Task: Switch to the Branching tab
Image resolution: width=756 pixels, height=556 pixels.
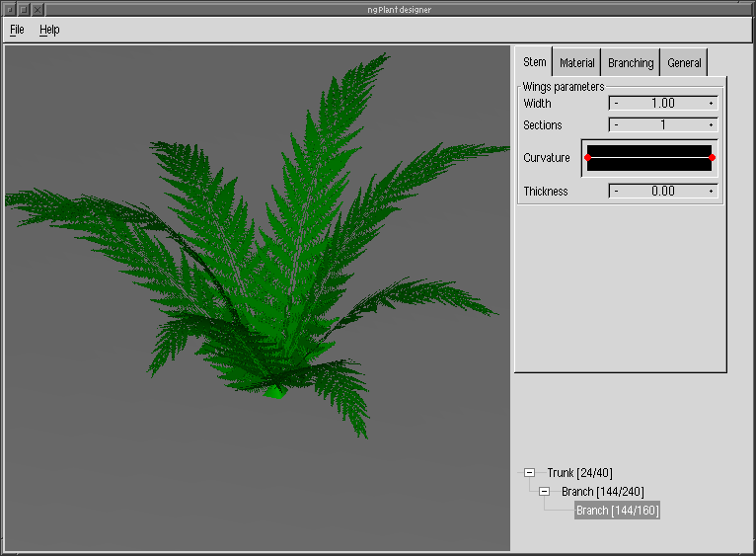Action: coord(630,63)
